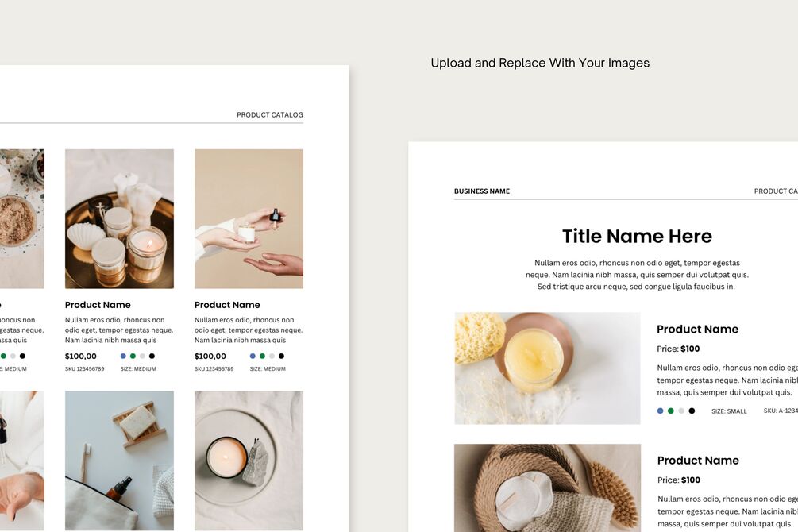This screenshot has height=532, width=798.
Task: Click the blue color dot under middle product
Action: pyautogui.click(x=123, y=356)
